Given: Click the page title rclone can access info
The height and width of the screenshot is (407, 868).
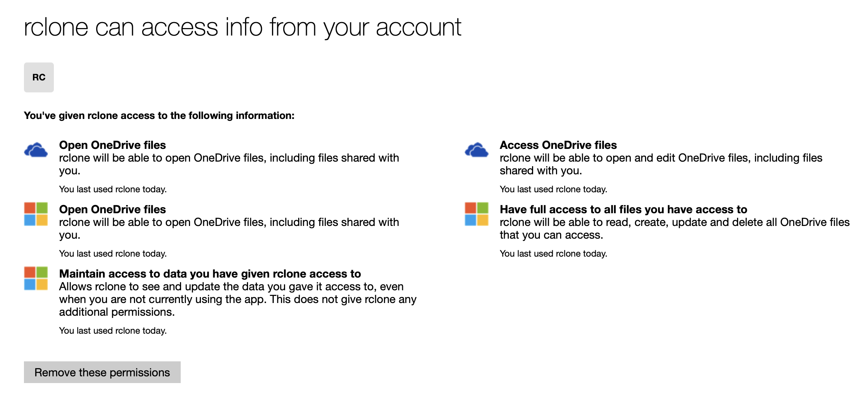Looking at the screenshot, I should click(x=242, y=27).
